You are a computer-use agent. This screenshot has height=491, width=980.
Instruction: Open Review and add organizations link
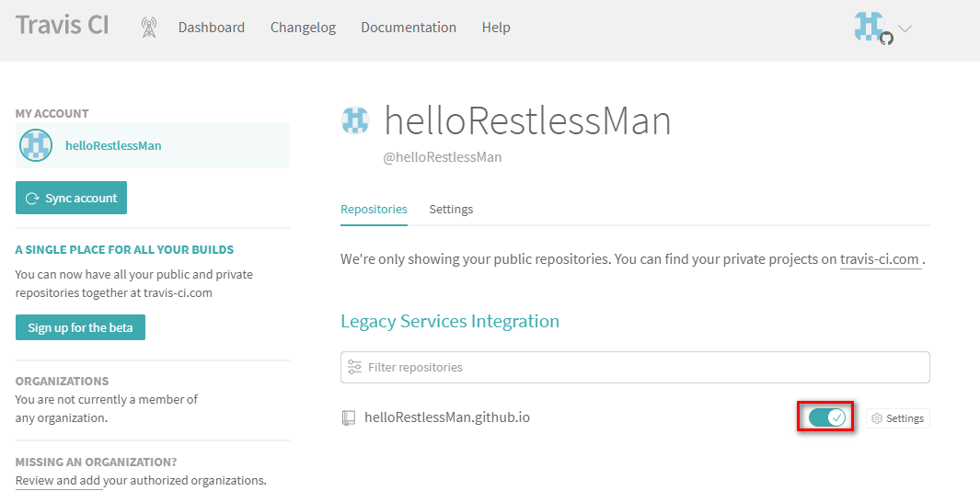coord(59,480)
